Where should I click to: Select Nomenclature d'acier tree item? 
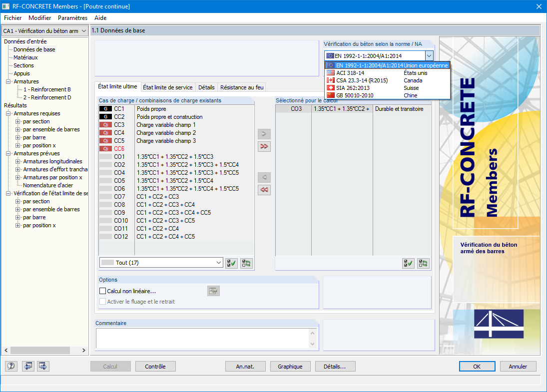coord(48,186)
